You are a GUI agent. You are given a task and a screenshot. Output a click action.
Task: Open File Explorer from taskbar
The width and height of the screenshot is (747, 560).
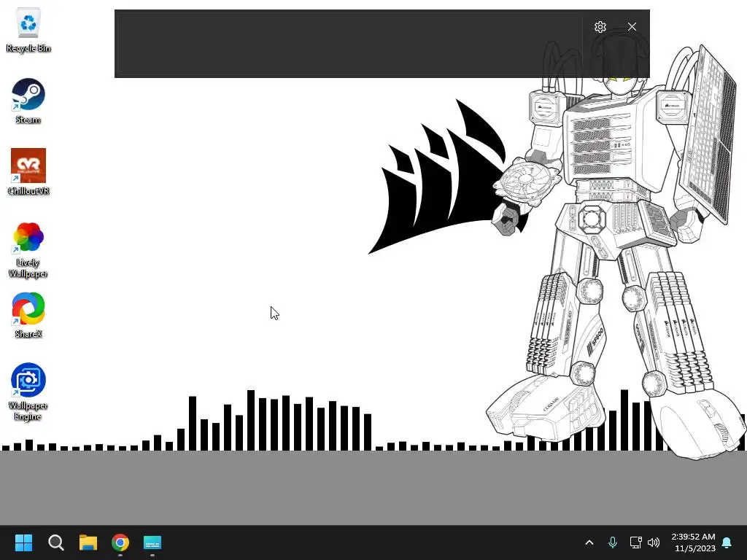(x=88, y=542)
